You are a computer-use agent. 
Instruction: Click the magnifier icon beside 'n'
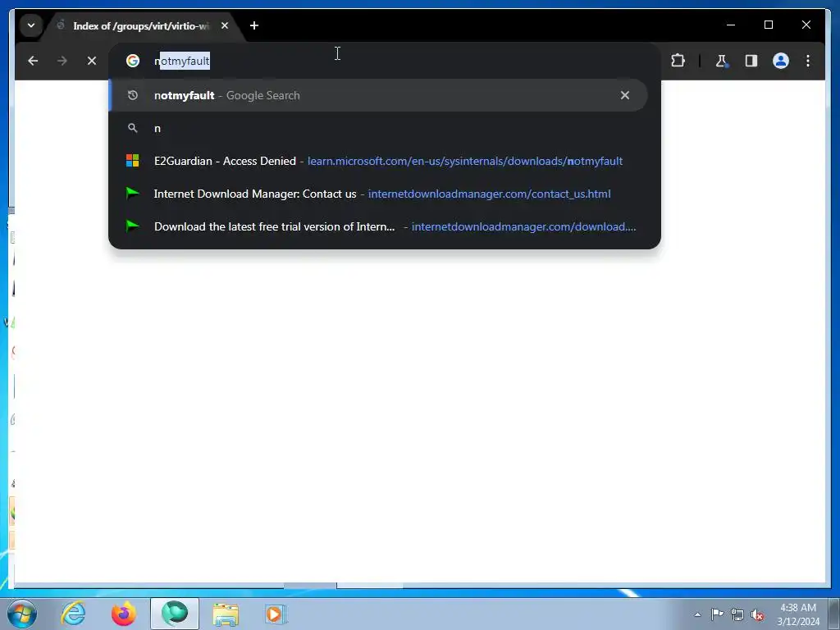pos(132,128)
